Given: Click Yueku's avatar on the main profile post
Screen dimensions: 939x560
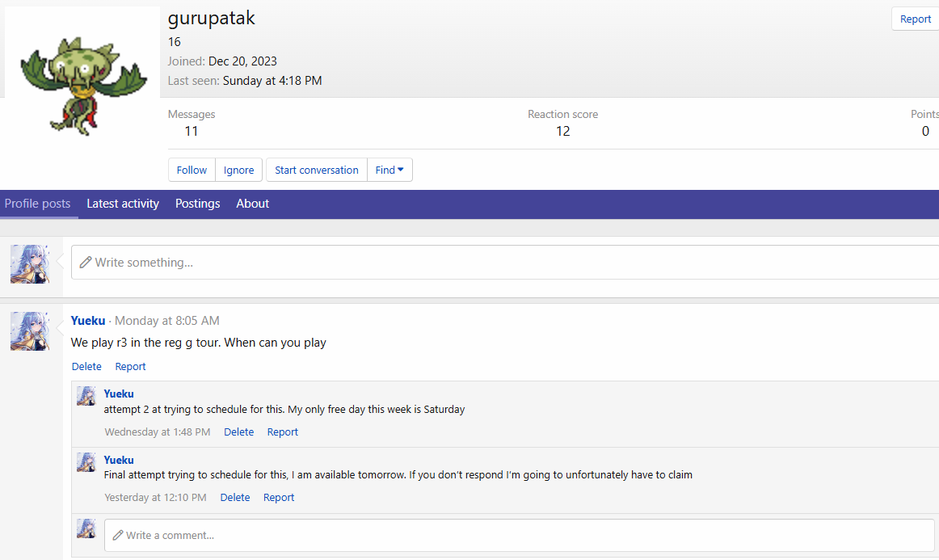Looking at the screenshot, I should 30,331.
